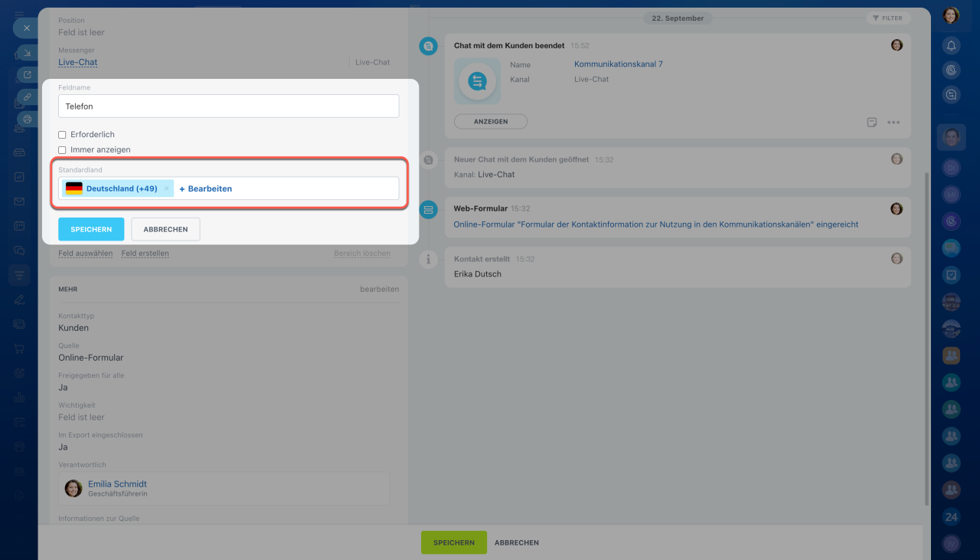Image resolution: width=980 pixels, height=560 pixels.
Task: Open notifications bell in right panel
Action: click(952, 46)
